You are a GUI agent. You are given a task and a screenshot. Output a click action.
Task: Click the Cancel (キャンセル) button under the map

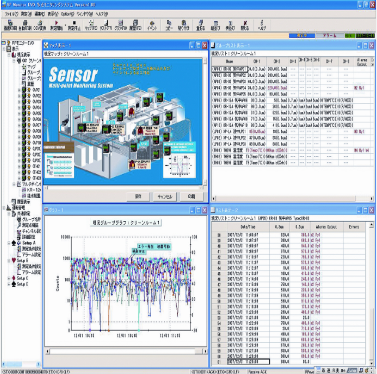click(x=164, y=196)
